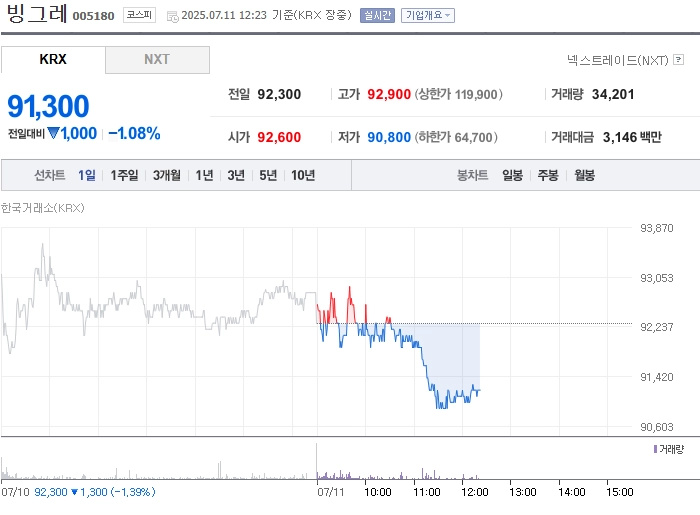The height and width of the screenshot is (515, 700).
Task: Click the 상한가 119,900 text
Action: pos(458,94)
